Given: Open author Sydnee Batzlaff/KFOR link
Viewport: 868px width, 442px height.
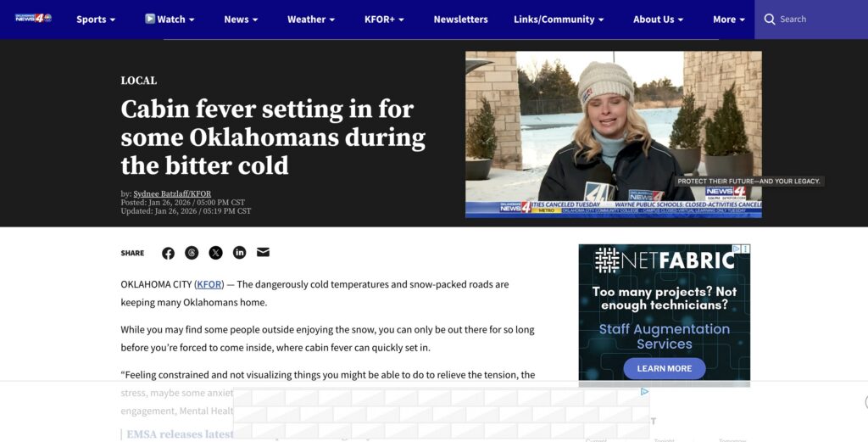Looking at the screenshot, I should 172,194.
